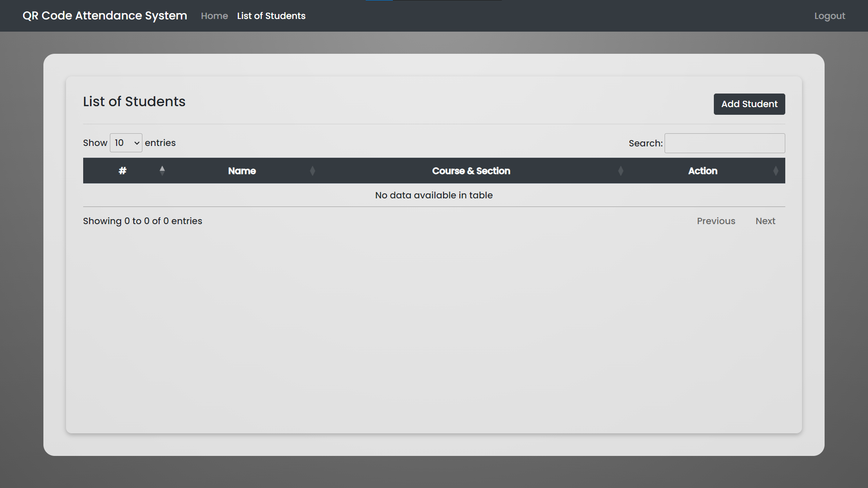The width and height of the screenshot is (868, 488).
Task: Click the 'No data available in table' message
Action: tap(434, 195)
